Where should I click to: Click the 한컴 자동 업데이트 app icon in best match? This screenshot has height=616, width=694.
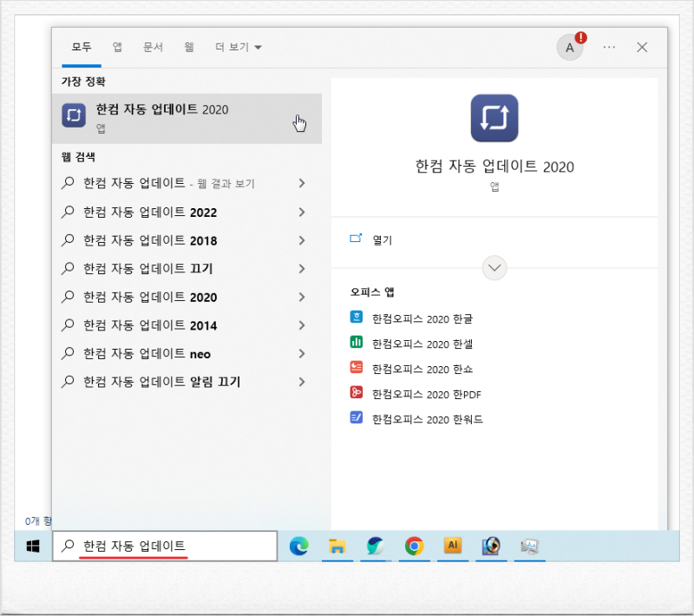click(x=74, y=115)
